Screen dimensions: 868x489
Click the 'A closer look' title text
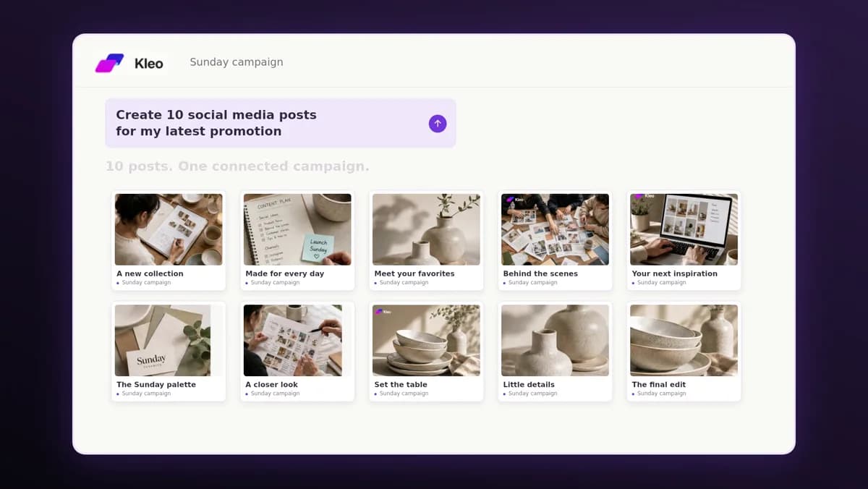pyautogui.click(x=272, y=384)
